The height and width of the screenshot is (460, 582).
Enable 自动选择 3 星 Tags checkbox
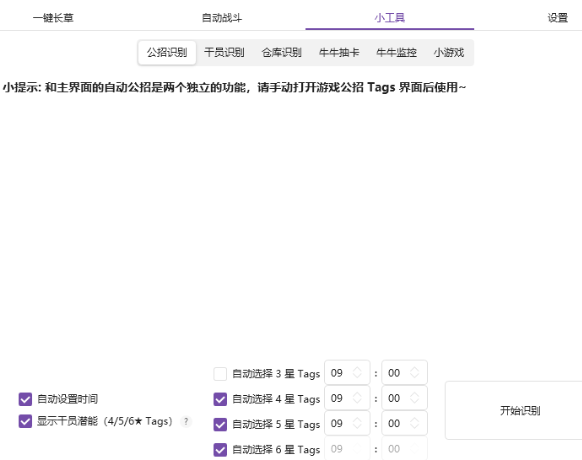point(220,374)
